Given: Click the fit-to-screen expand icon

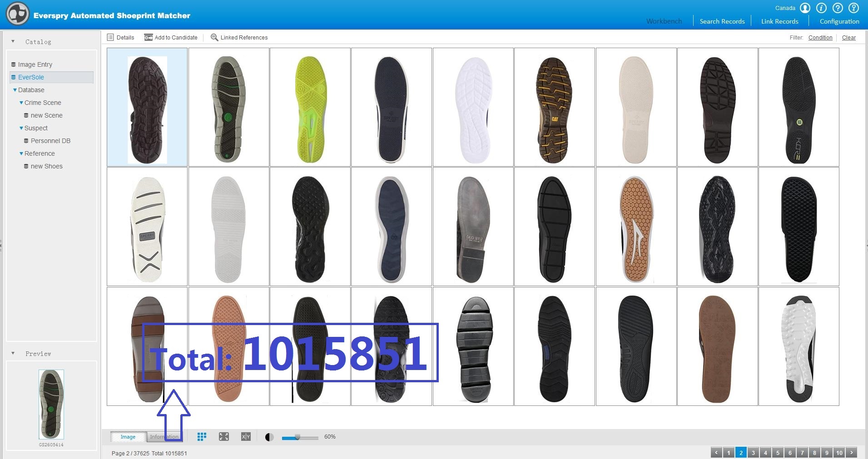Looking at the screenshot, I should tap(224, 437).
